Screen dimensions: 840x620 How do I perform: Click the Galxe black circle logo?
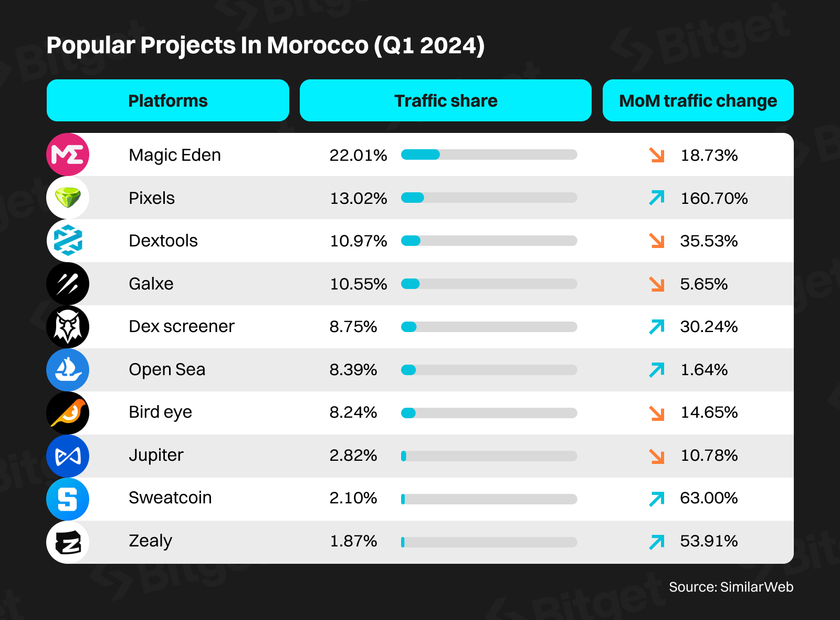(68, 284)
